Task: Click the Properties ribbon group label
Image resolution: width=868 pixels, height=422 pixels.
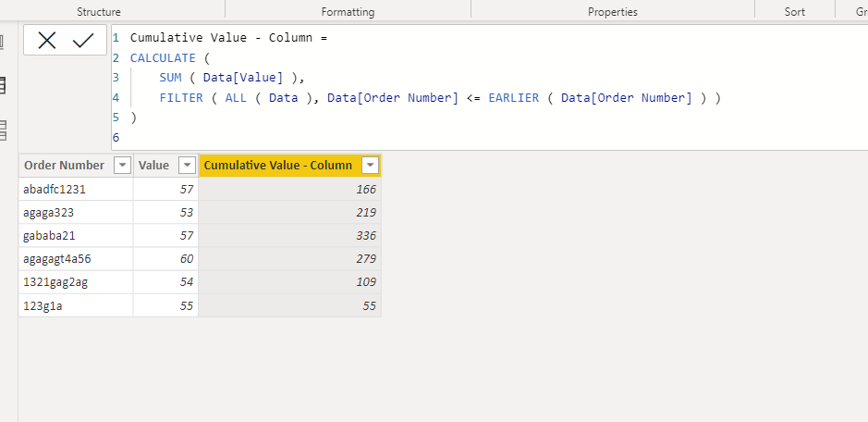Action: pos(612,12)
